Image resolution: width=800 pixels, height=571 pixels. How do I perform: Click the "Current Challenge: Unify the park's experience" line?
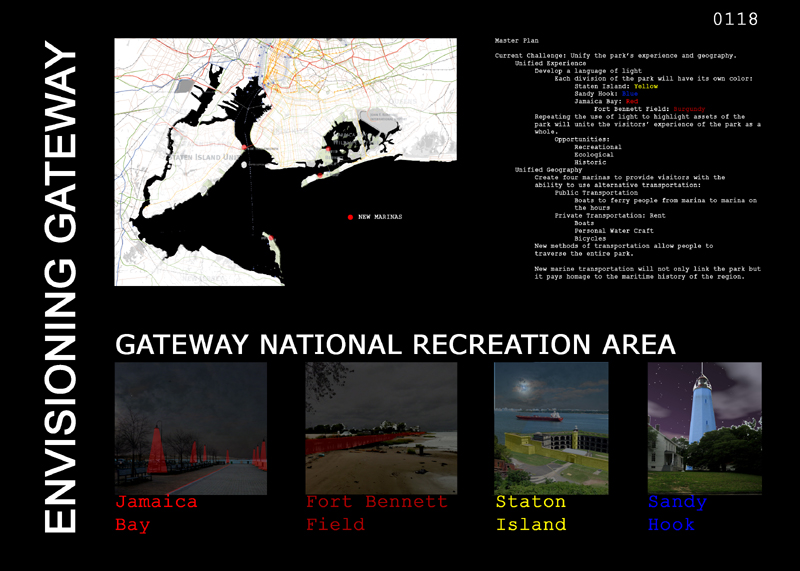tap(616, 56)
